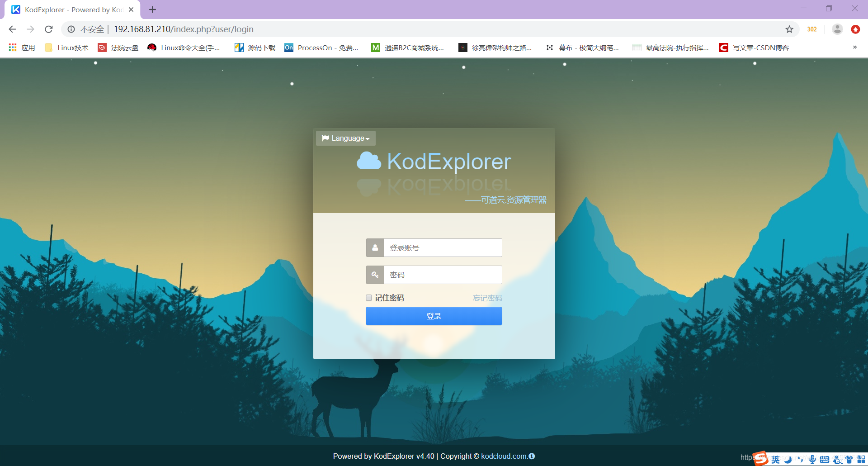This screenshot has height=466, width=868.
Task: Open the 法院云盘 bookmark
Action: pos(118,48)
